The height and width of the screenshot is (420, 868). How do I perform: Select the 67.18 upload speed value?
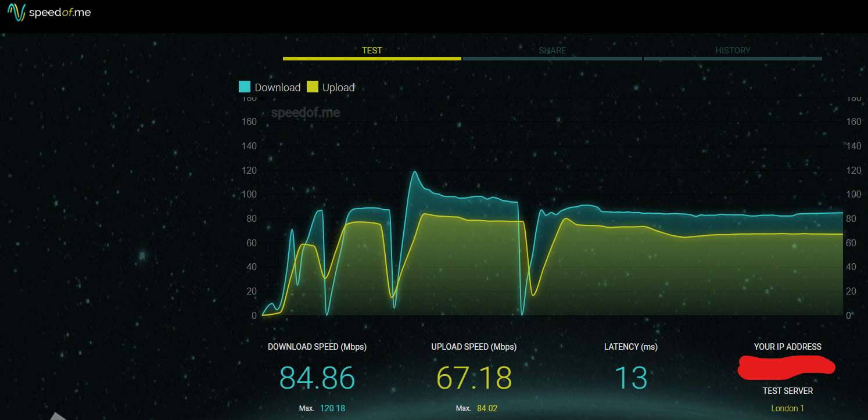pyautogui.click(x=474, y=378)
